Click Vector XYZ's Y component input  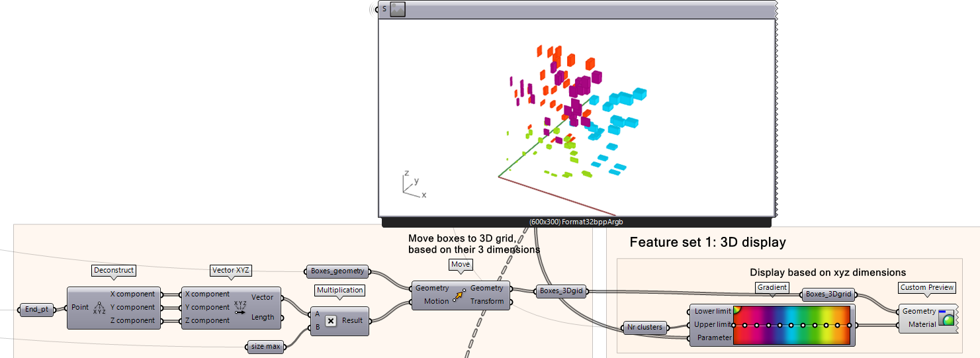tap(207, 307)
